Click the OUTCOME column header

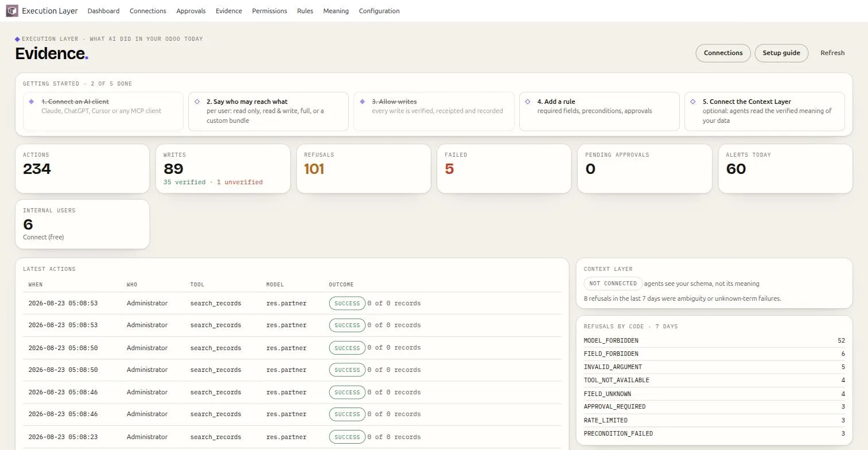point(341,285)
